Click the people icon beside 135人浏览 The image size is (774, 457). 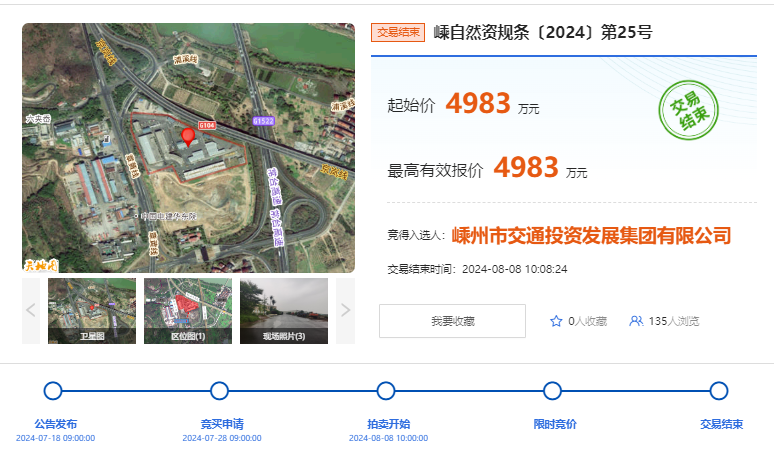point(636,321)
